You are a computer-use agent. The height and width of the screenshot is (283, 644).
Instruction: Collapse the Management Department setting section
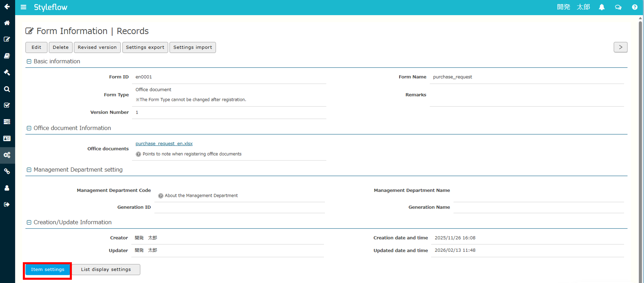point(29,170)
